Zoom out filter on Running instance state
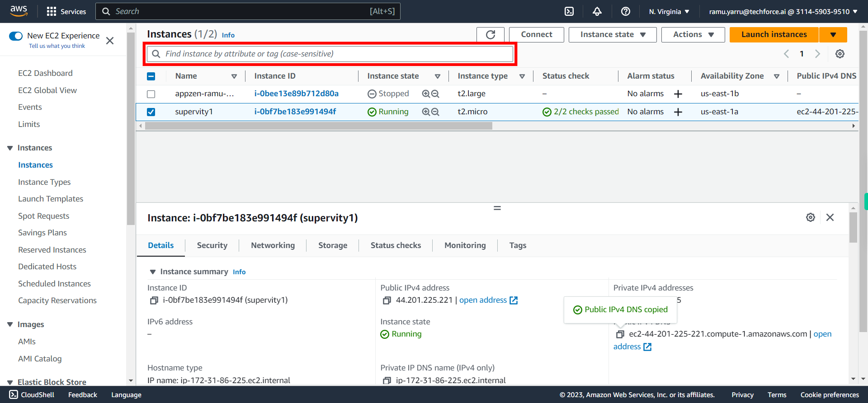Image resolution: width=868 pixels, height=403 pixels. tap(435, 112)
